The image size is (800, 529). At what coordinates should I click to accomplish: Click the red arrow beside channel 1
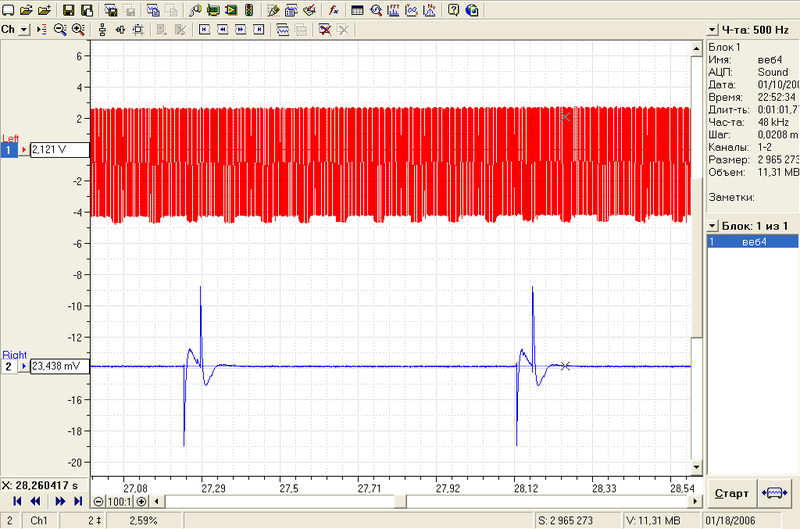(23, 150)
